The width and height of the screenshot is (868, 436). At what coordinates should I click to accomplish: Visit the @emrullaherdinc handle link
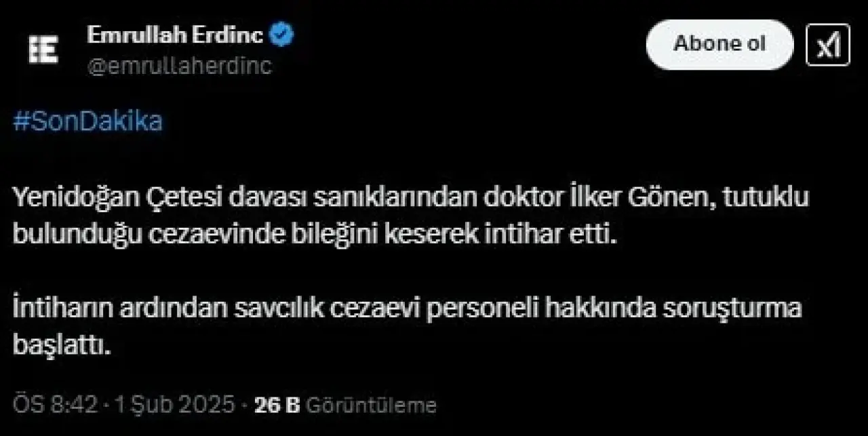click(179, 65)
